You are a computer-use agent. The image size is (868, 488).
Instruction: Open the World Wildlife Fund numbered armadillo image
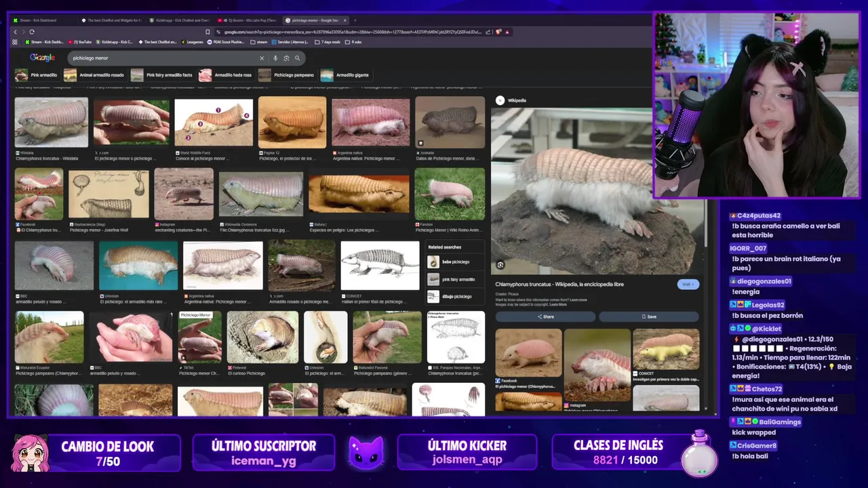(214, 123)
